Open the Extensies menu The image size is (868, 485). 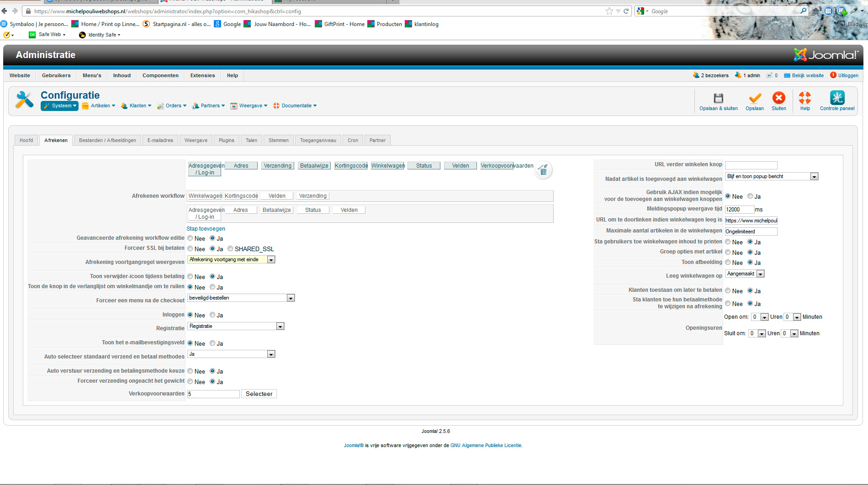click(x=202, y=75)
